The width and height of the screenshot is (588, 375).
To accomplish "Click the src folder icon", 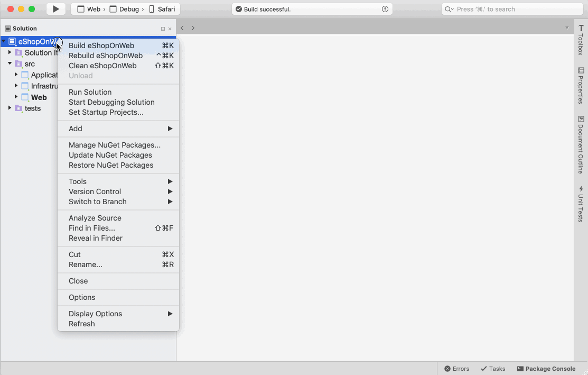I will [x=18, y=64].
